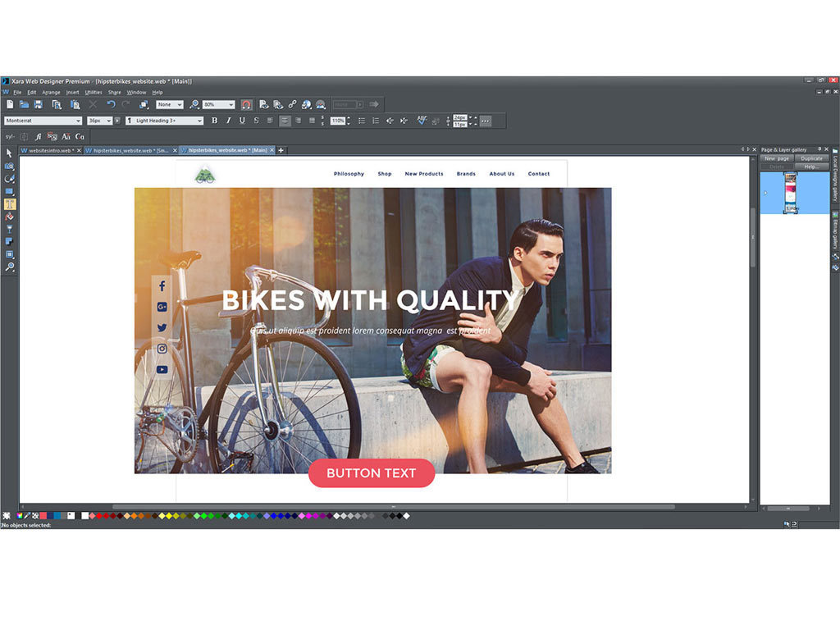840x630 pixels.
Task: Click the Help... button in Page gallery
Action: coord(811,167)
